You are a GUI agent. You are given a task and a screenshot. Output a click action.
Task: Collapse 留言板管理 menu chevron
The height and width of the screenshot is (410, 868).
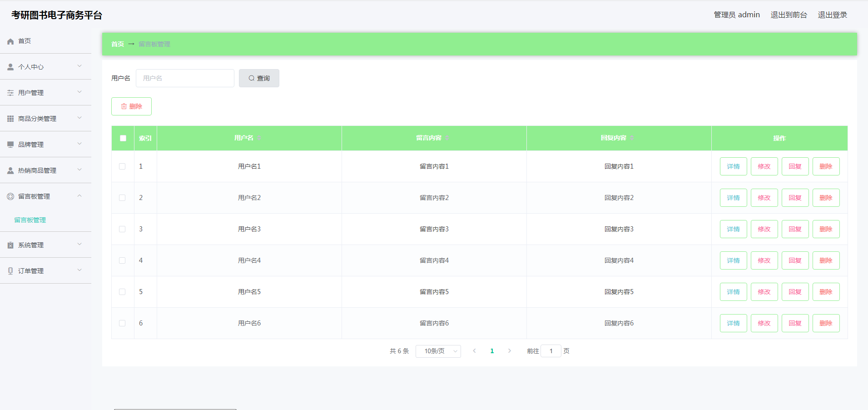(79, 196)
